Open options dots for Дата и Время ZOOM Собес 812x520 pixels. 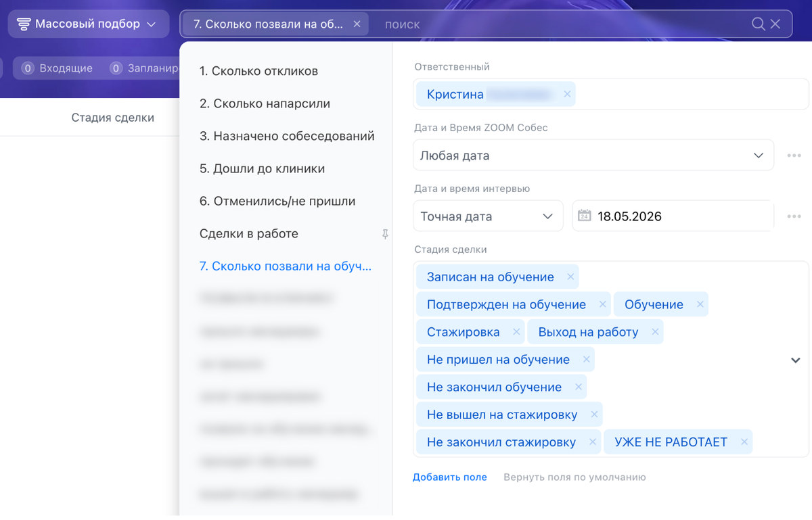794,156
